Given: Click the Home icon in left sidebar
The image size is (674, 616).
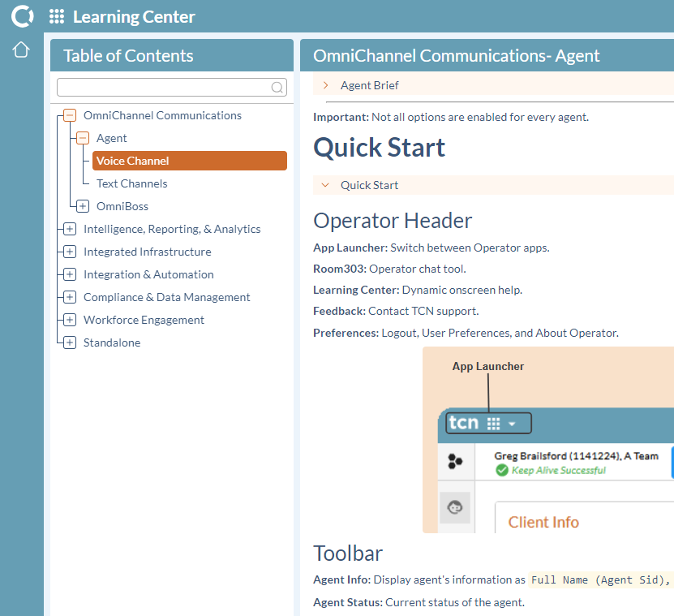Looking at the screenshot, I should tap(21, 50).
